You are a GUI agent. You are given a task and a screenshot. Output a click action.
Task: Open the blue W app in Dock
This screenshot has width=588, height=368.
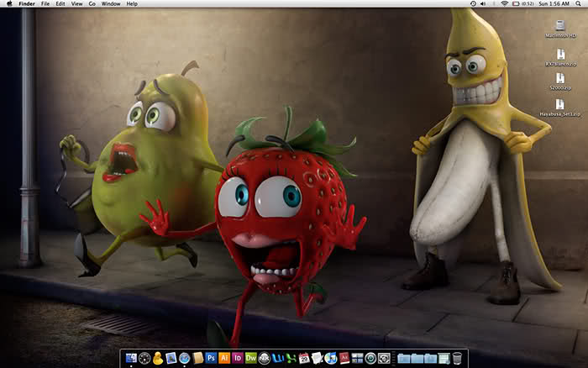coord(278,358)
